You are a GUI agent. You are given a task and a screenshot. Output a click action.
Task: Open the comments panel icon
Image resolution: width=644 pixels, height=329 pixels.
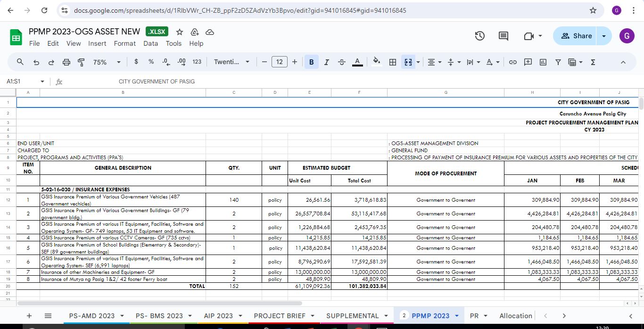[x=503, y=36]
